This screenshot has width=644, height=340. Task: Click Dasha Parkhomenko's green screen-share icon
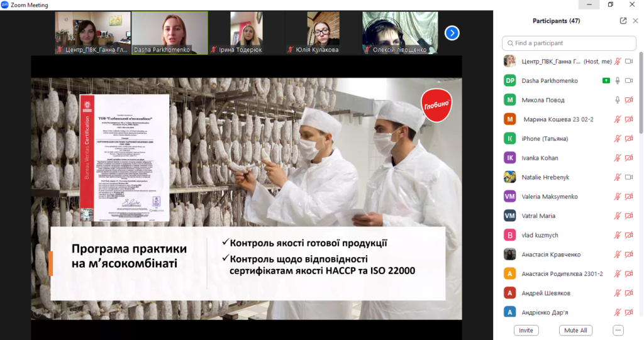606,80
